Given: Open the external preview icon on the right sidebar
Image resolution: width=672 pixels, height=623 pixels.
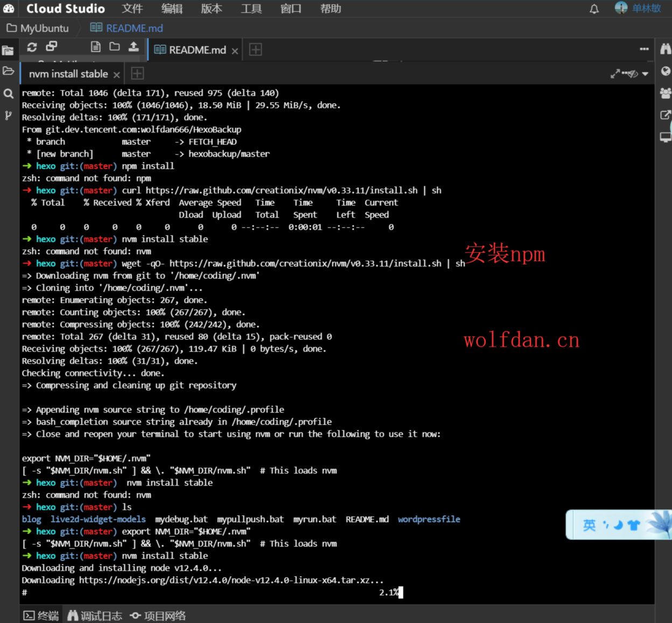Looking at the screenshot, I should click(665, 114).
